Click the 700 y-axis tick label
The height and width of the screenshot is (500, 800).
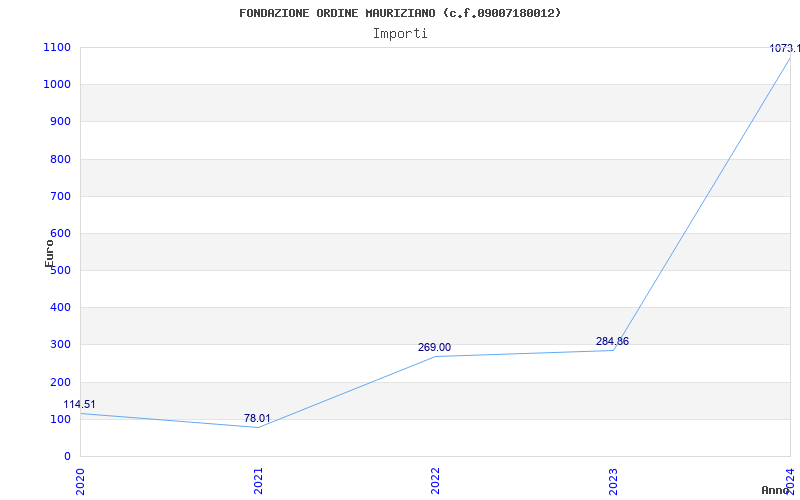point(60,196)
